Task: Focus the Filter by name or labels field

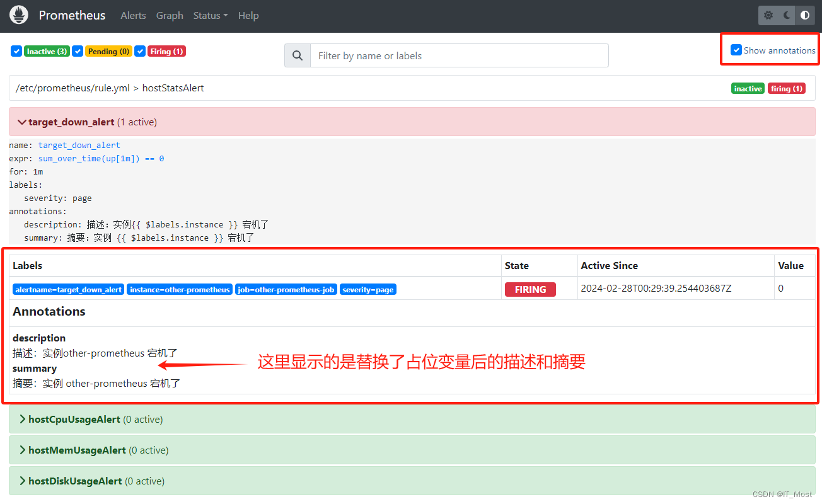Action: point(460,55)
